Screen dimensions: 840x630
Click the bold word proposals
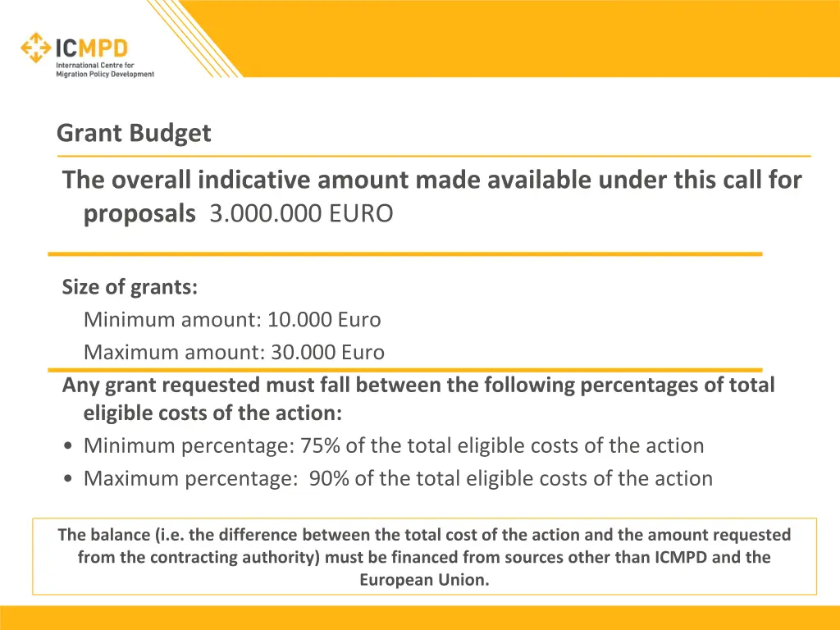pos(139,214)
